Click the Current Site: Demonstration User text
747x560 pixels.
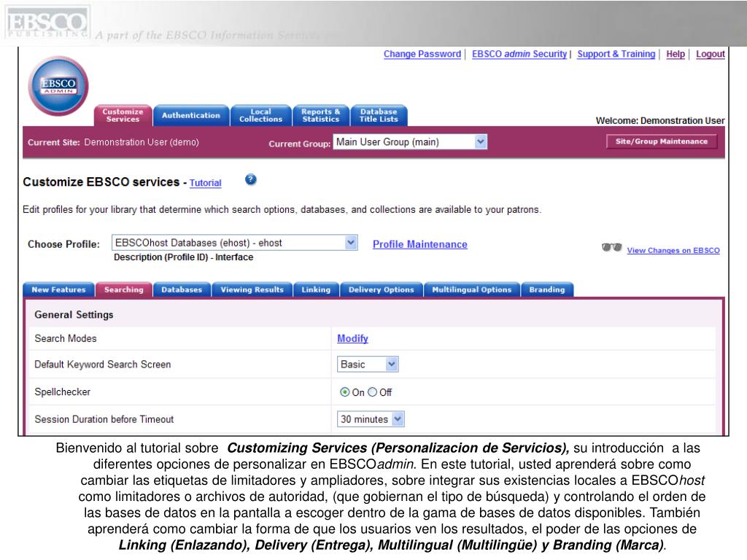click(113, 142)
